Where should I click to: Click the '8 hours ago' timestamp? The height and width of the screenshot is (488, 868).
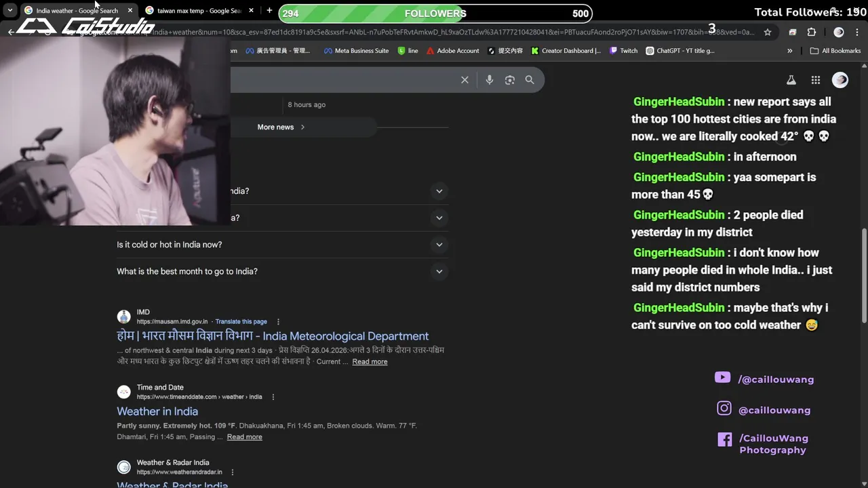tap(307, 104)
